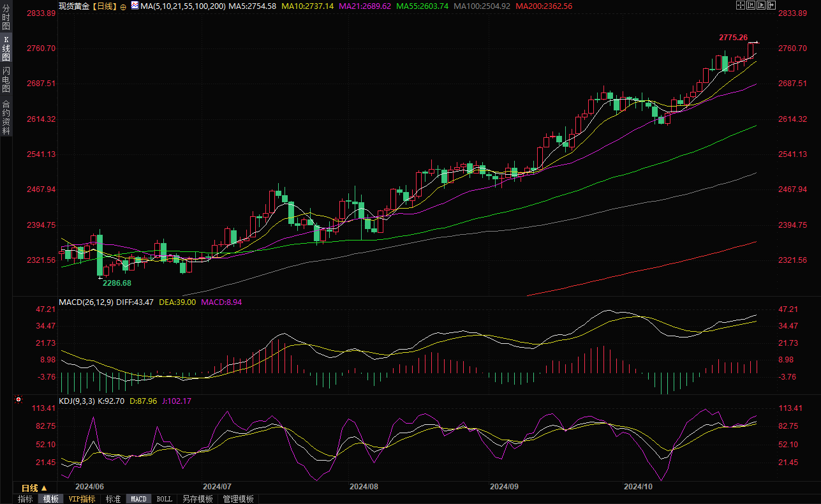Toggle the BOLL template button

(x=164, y=499)
